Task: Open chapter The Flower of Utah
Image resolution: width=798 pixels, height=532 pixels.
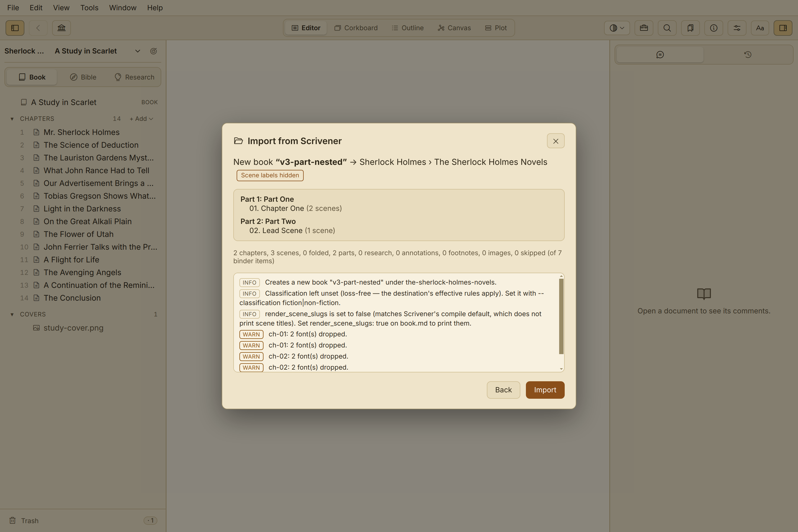Action: (x=83, y=234)
